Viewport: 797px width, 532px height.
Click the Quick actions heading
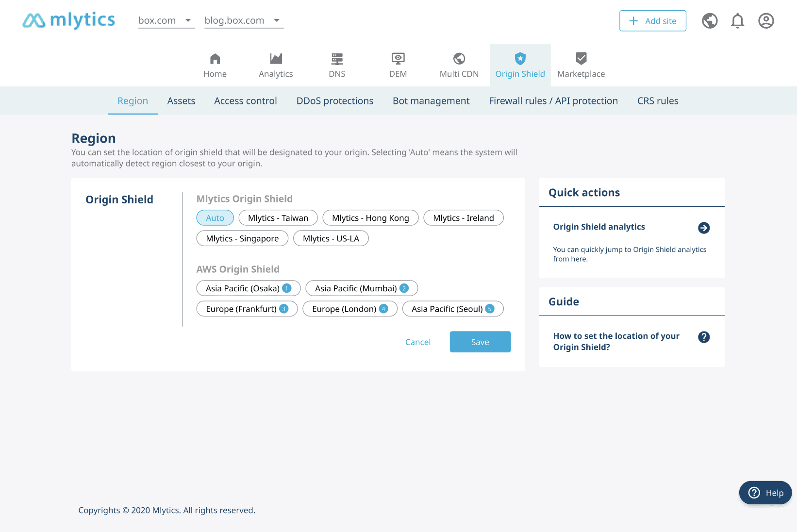click(x=584, y=193)
